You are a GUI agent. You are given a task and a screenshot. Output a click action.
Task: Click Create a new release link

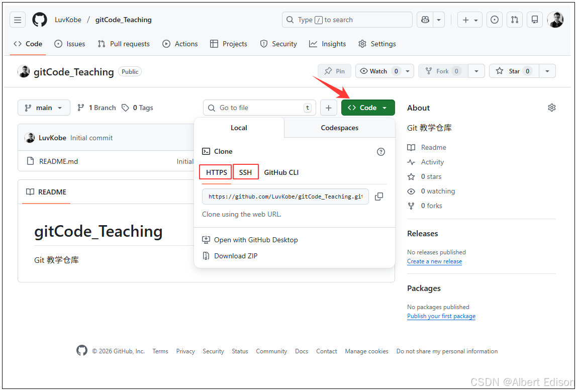pos(434,261)
